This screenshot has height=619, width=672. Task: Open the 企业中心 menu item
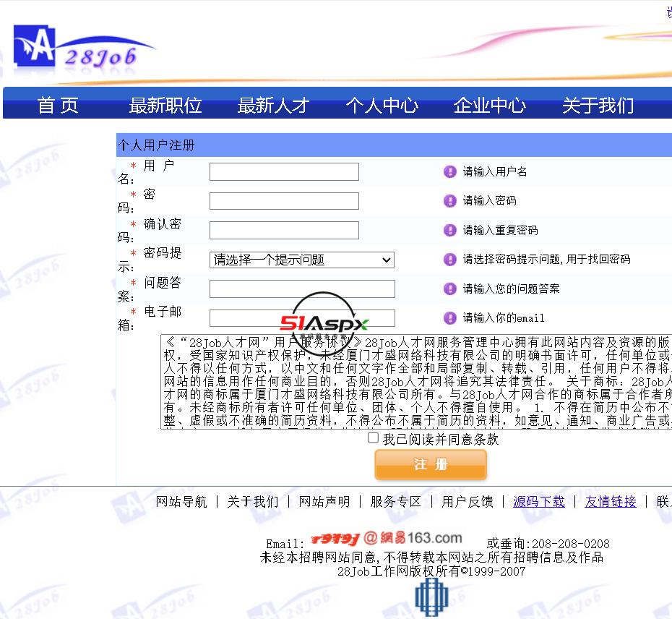490,105
